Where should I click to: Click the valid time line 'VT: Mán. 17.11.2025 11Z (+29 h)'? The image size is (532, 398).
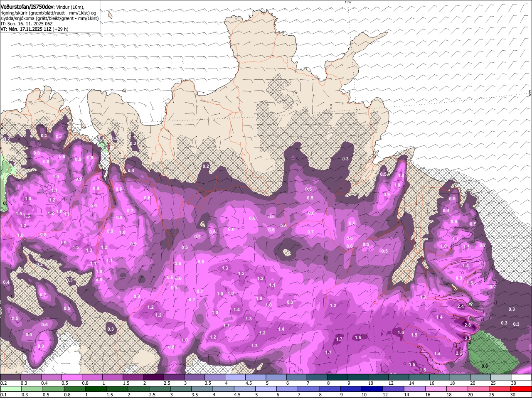coord(34,29)
